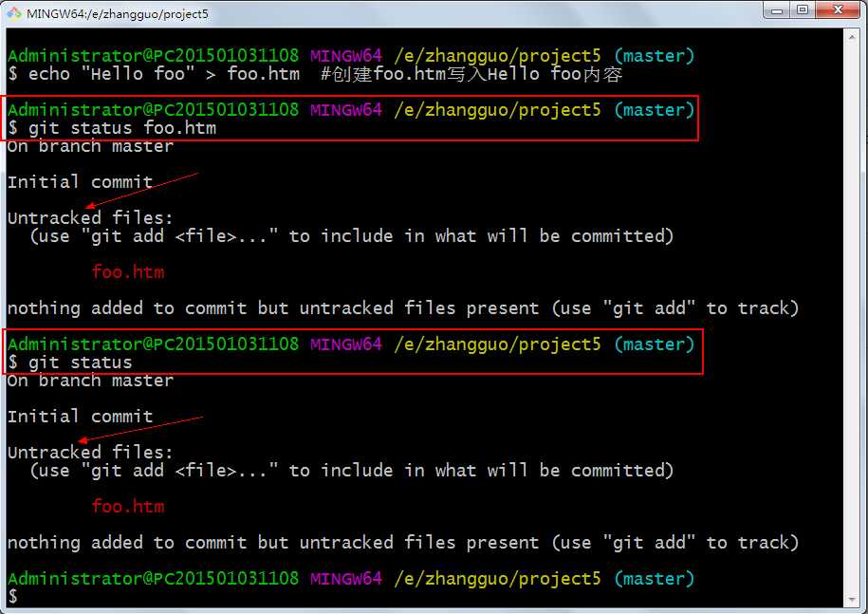Click the 'git status foo.htm' command line

[x=112, y=128]
